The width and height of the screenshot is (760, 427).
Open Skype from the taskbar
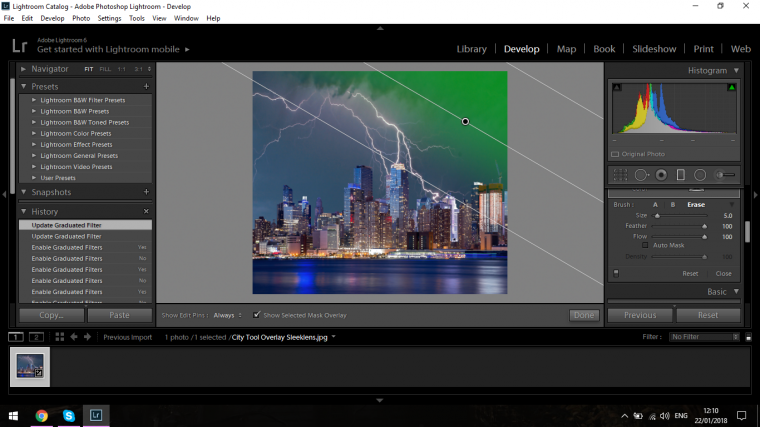[x=69, y=416]
